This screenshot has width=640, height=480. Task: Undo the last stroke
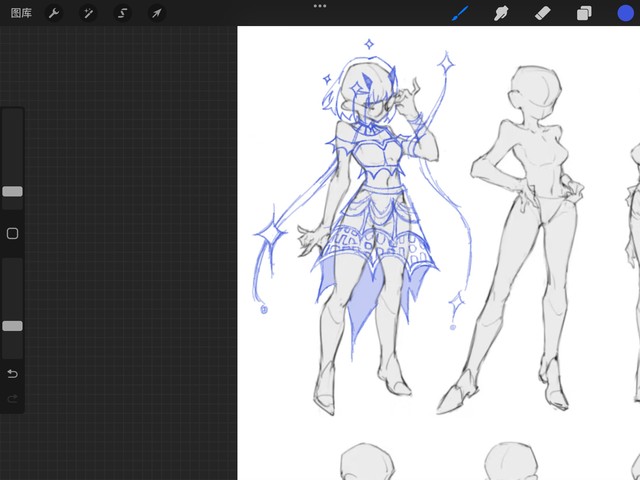click(x=12, y=374)
